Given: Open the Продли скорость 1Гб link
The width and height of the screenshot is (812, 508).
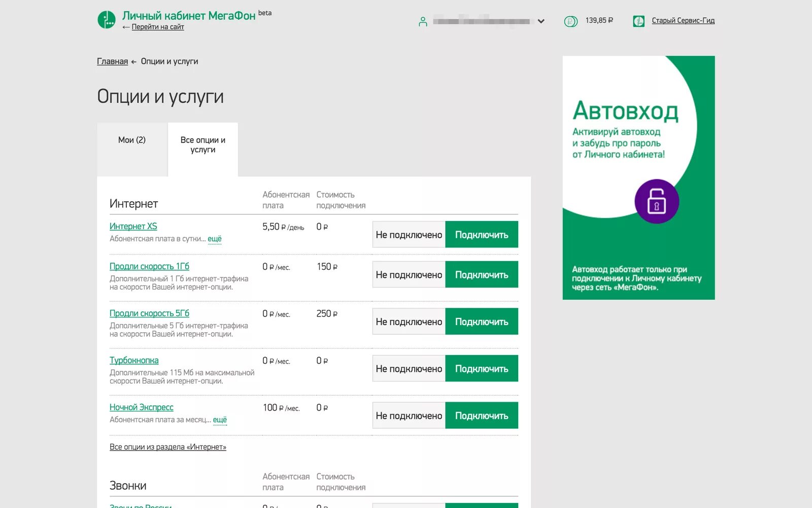Looking at the screenshot, I should (149, 266).
